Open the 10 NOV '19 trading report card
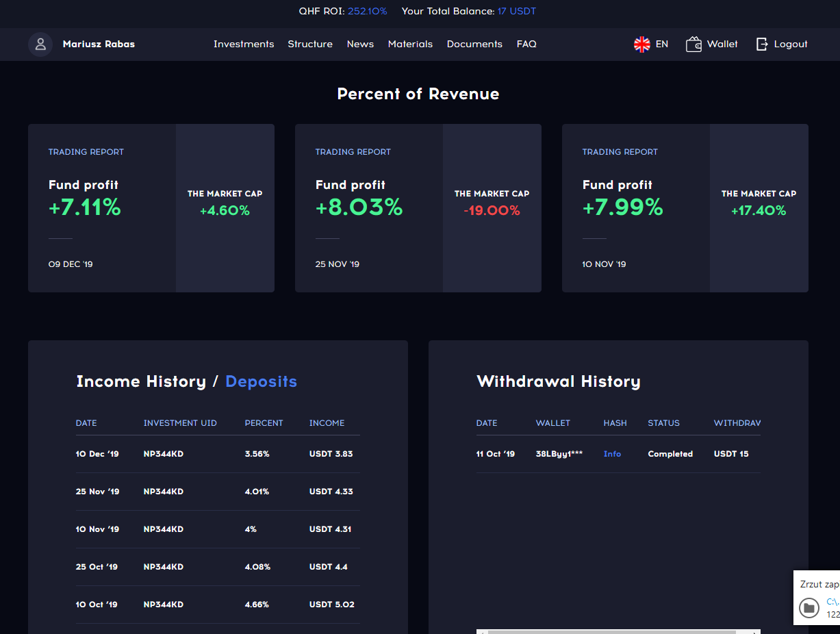Viewport: 840px width, 634px height. pos(685,208)
